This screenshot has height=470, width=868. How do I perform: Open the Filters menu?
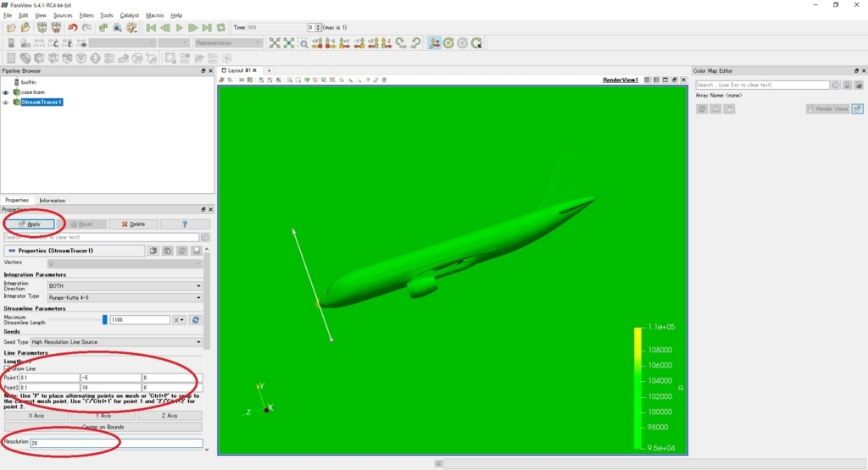(x=86, y=15)
